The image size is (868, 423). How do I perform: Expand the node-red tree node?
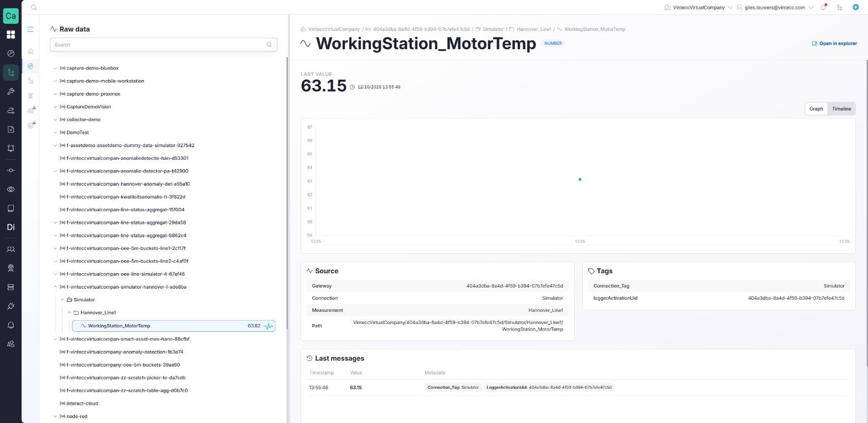55,416
